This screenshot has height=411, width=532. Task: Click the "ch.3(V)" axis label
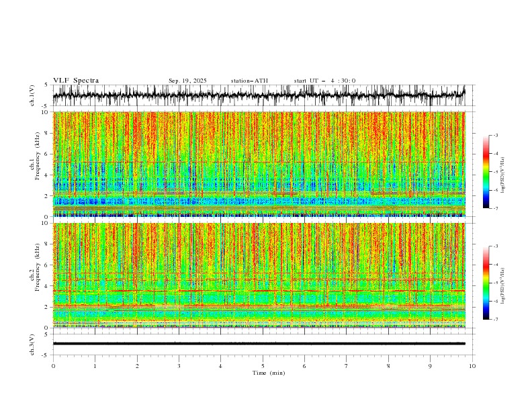(32, 345)
